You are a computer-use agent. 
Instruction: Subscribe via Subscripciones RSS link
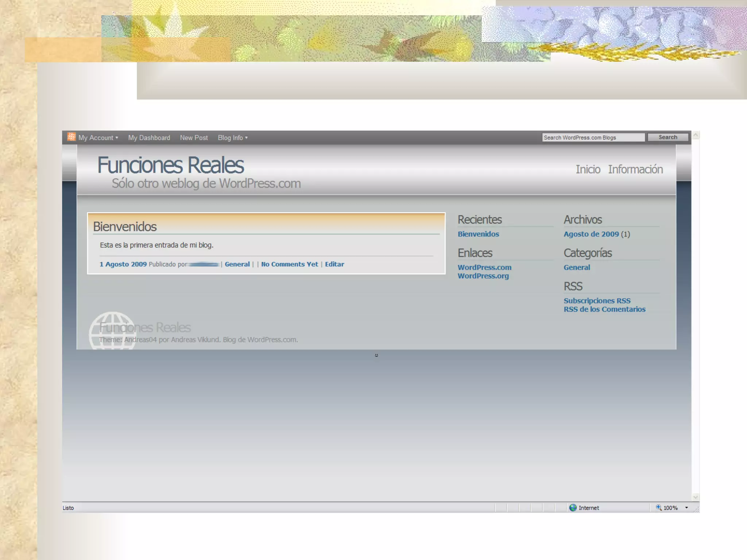[x=597, y=301]
